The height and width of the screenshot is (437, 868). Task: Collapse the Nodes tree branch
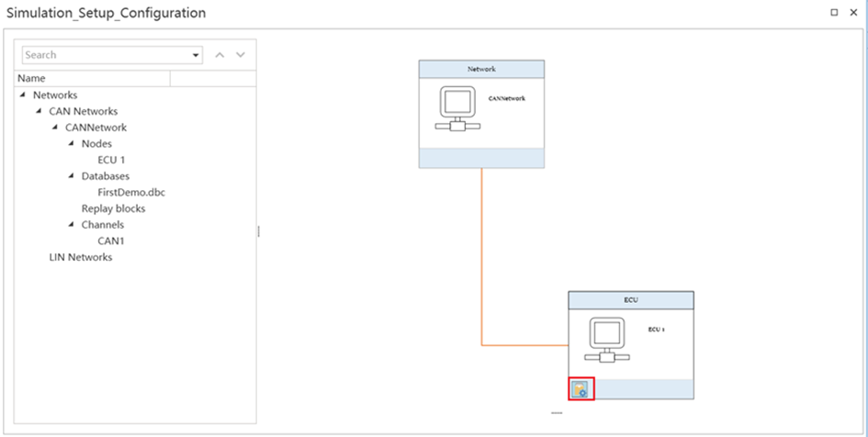72,144
